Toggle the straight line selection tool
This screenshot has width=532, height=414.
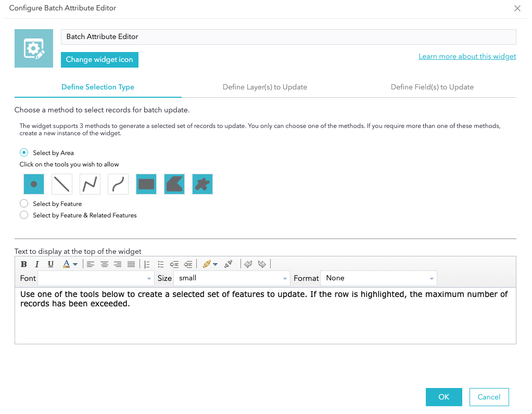pyautogui.click(x=62, y=184)
